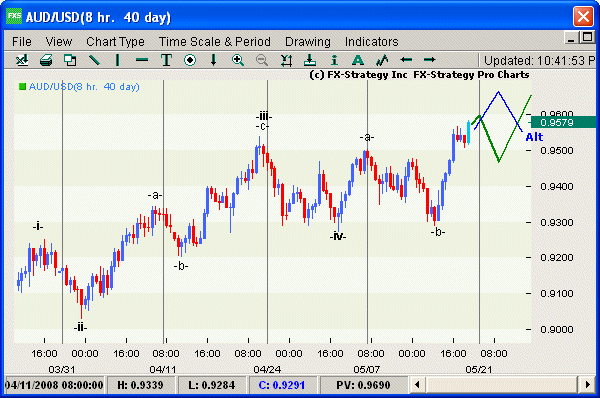Click scroll right arrow of horizontal scrollbar
Viewport: 600px width, 398px height.
[x=587, y=384]
